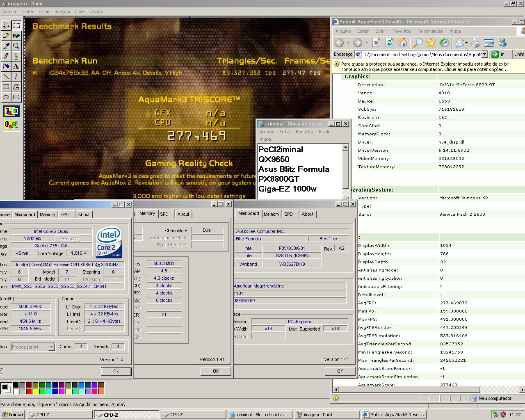Select the Free-Form Select tool in Paint
The image size is (525, 420).
[x=6, y=26]
